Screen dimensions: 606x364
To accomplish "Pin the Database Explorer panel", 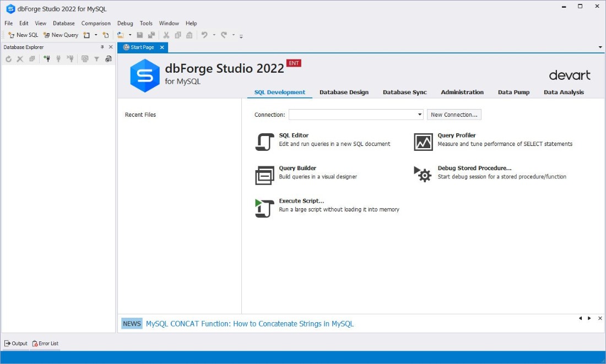I will coord(102,47).
